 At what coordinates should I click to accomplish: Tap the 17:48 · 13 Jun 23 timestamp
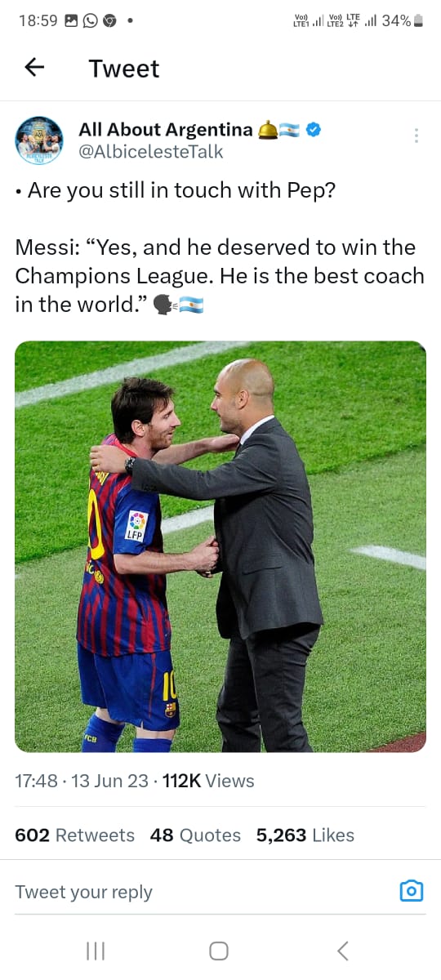82,781
